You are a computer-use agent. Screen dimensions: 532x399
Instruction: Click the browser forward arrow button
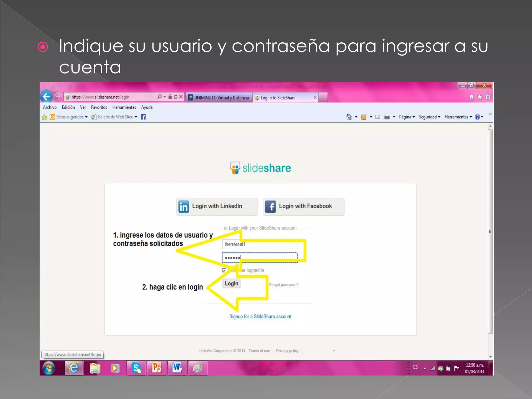pos(58,97)
